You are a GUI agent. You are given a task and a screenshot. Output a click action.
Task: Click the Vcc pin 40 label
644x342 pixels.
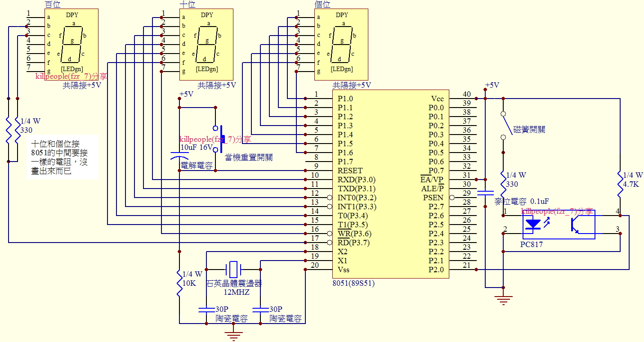[x=437, y=99]
